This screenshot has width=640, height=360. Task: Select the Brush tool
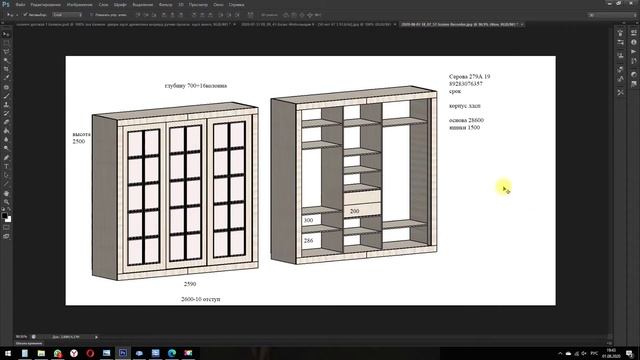[6, 96]
